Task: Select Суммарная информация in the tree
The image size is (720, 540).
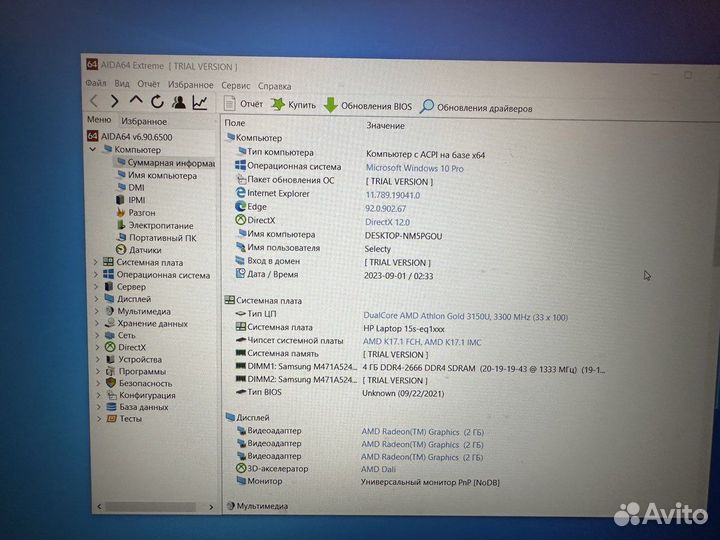Action: [x=166, y=163]
